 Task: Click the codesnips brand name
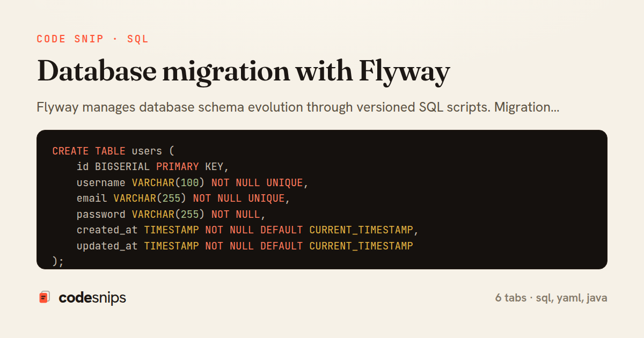(92, 298)
